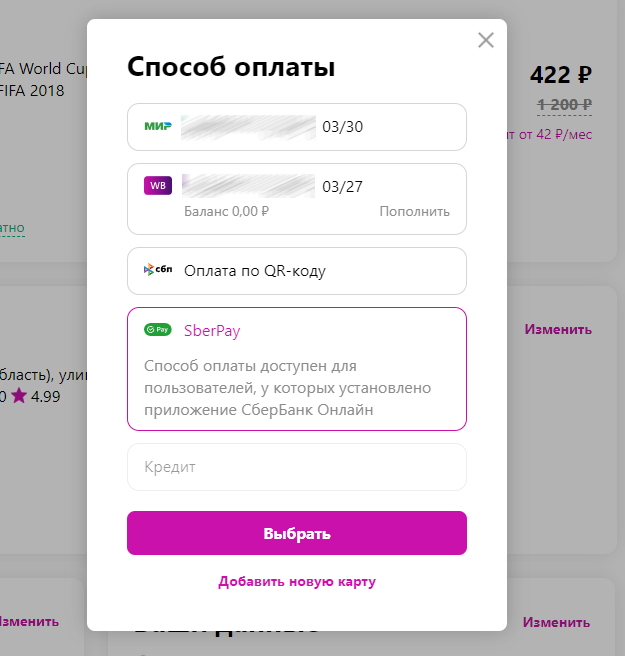Click the Баланс 0,00 ₽ text

227,212
